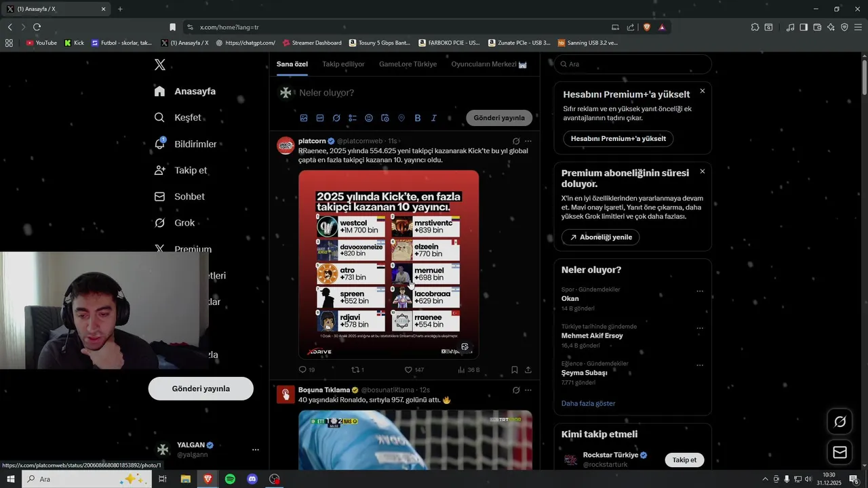Open Grok from sidebar
The height and width of the screenshot is (488, 868).
point(174,223)
